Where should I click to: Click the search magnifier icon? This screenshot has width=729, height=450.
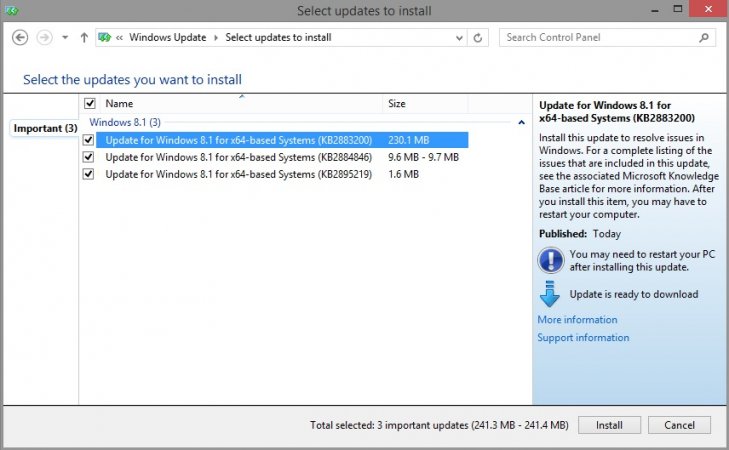pos(704,37)
